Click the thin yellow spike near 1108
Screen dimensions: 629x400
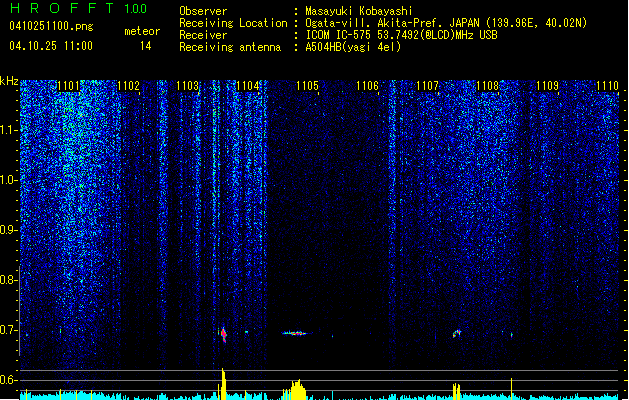[511, 389]
